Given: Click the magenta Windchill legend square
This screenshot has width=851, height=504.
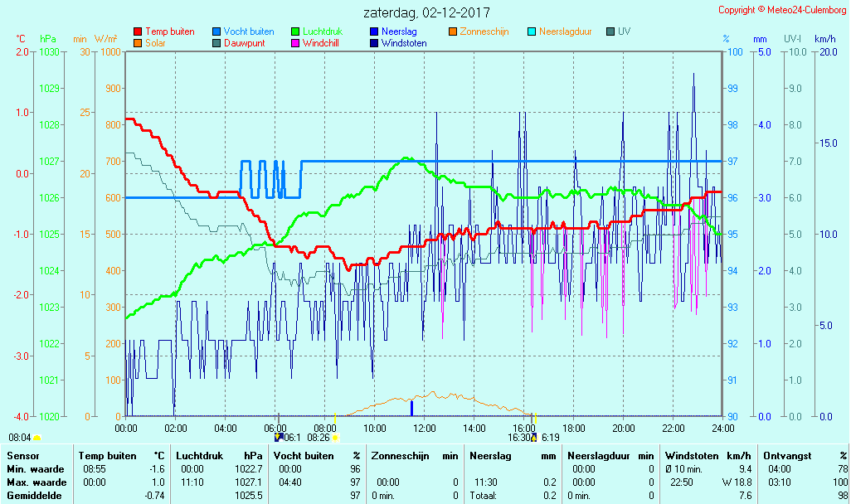Looking at the screenshot, I should coord(296,43).
